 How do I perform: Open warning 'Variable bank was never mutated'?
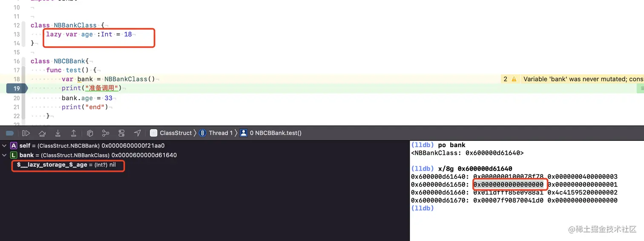(x=583, y=79)
